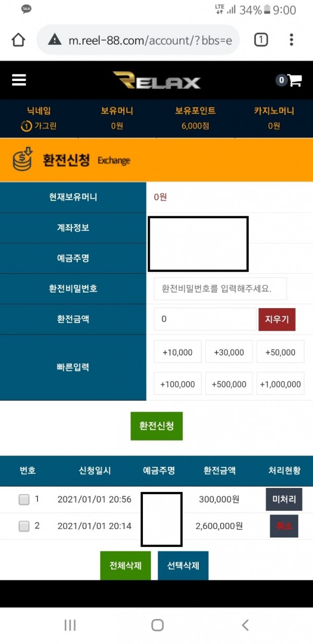Go to browser home icon

[x=18, y=40]
